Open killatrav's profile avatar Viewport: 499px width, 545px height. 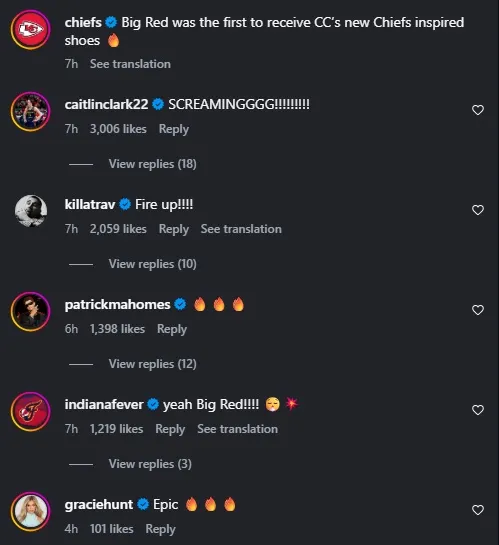point(31,211)
